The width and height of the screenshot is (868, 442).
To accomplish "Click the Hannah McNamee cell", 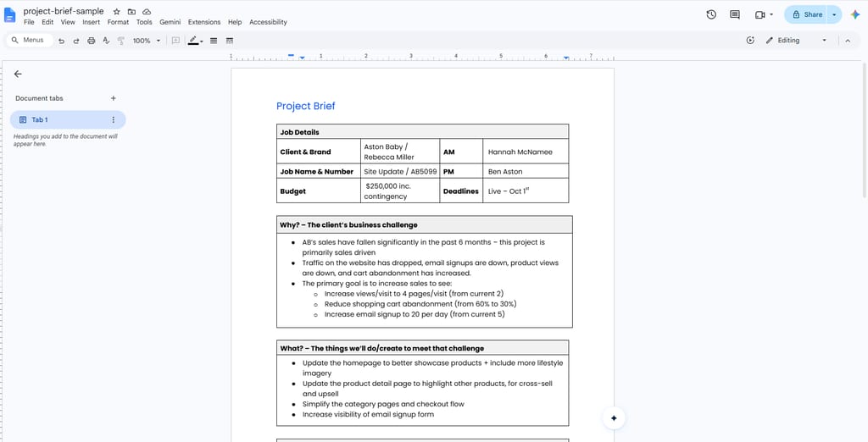I will 526,152.
